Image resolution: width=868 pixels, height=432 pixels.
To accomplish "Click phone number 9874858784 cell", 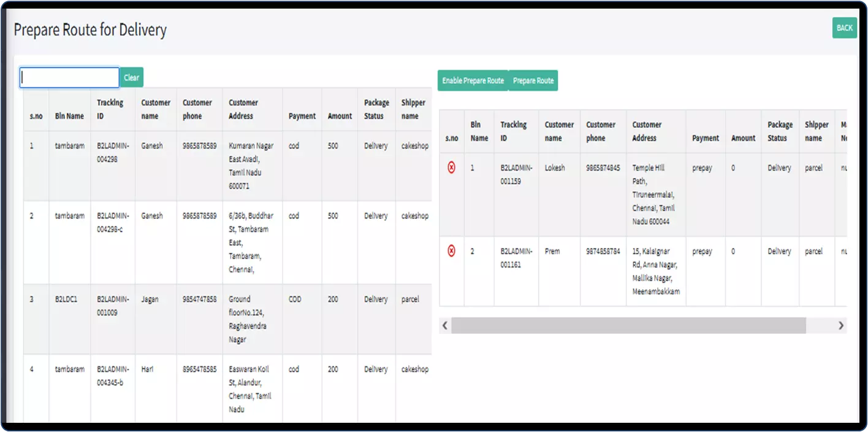I will coord(603,252).
